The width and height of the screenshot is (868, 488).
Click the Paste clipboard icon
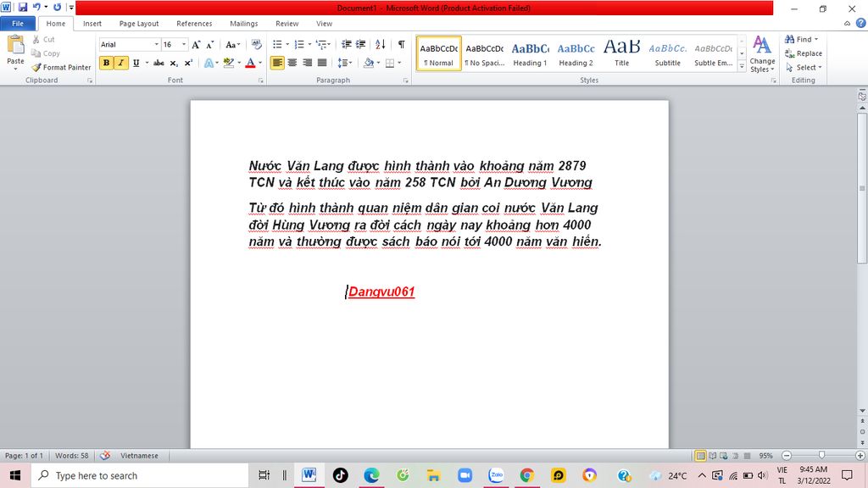pyautogui.click(x=15, y=46)
